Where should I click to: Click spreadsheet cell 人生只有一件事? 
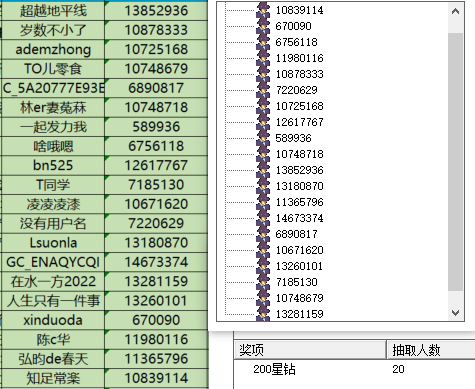(x=53, y=301)
